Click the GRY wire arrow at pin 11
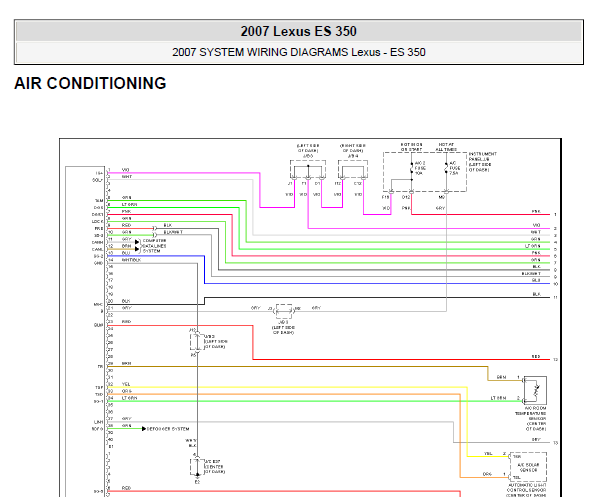606x497 pixels. tap(137, 242)
